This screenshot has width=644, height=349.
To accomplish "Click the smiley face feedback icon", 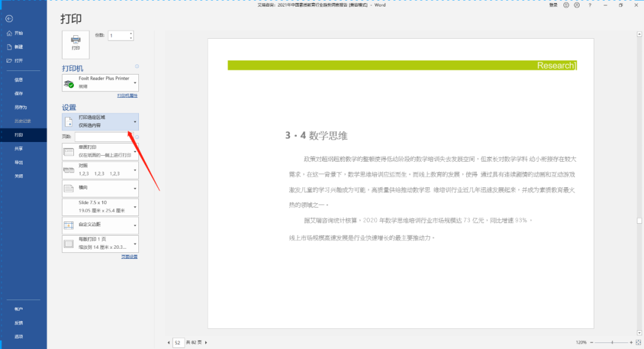I will tap(566, 5).
